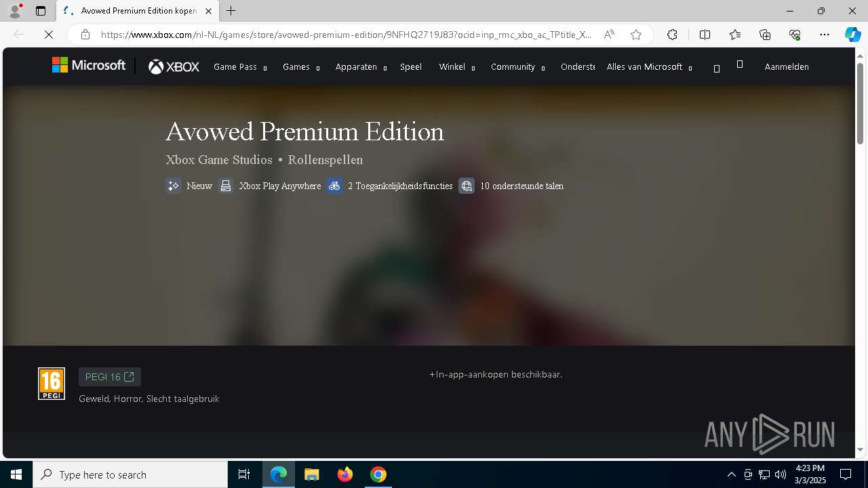Select the In-app-aankopen beschikbaar text
This screenshot has width=868, height=488.
point(496,374)
